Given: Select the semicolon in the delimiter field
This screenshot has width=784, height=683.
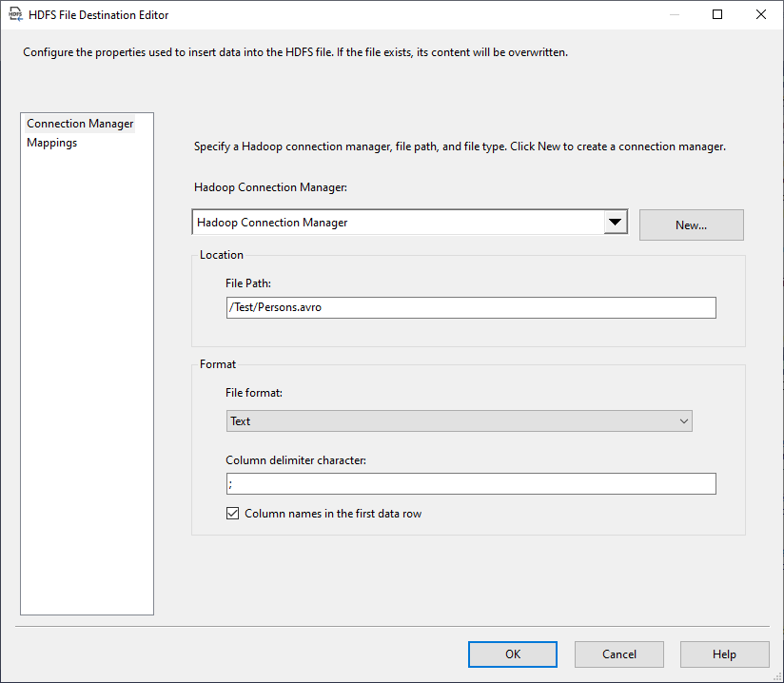Looking at the screenshot, I should tap(230, 483).
